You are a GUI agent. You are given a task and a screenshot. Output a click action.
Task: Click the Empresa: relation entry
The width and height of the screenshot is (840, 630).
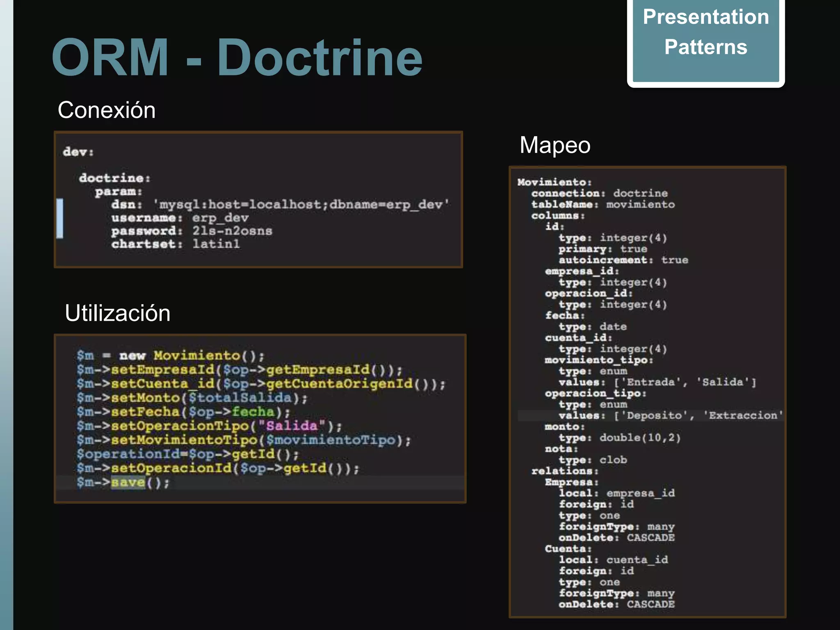tap(572, 482)
